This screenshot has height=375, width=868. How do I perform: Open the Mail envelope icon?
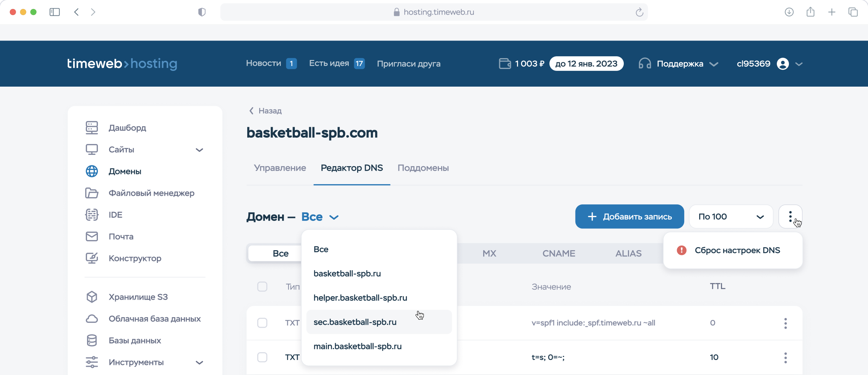(92, 237)
